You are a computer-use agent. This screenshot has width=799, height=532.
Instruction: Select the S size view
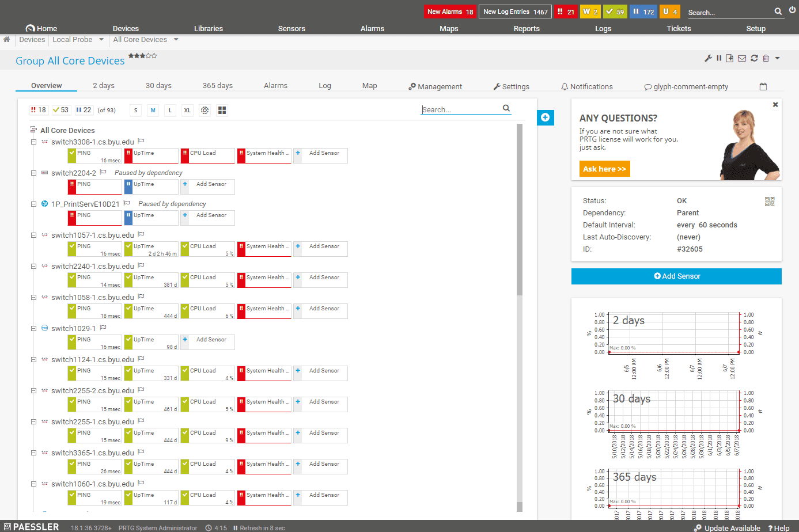[x=135, y=110]
